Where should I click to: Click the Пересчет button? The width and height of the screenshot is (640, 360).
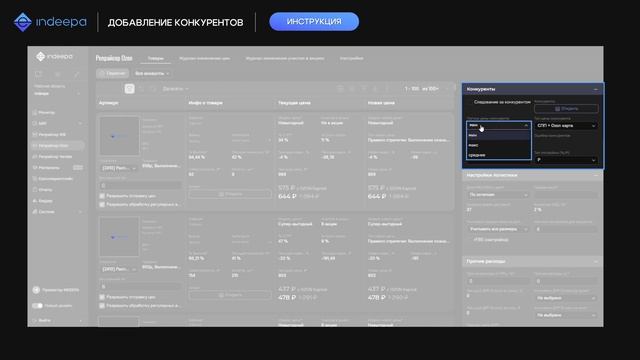coord(112,73)
